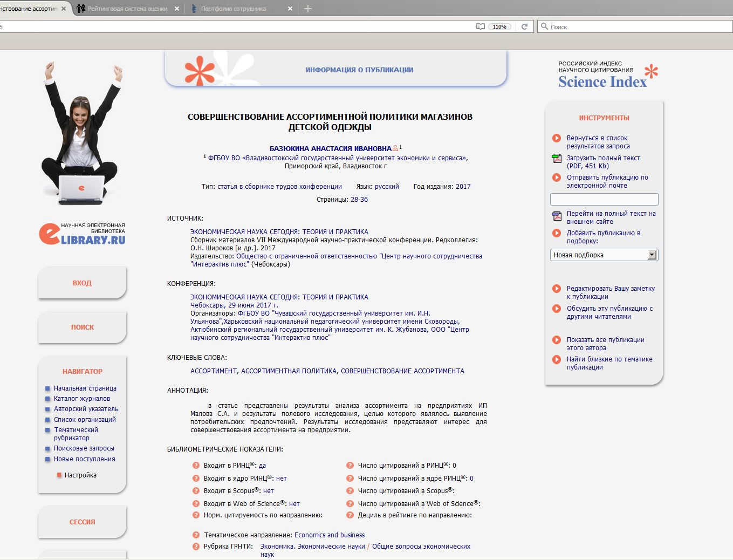The width and height of the screenshot is (733, 560).
Task: Click the arrow icon beside 'Показать все публикации'
Action: (x=557, y=340)
